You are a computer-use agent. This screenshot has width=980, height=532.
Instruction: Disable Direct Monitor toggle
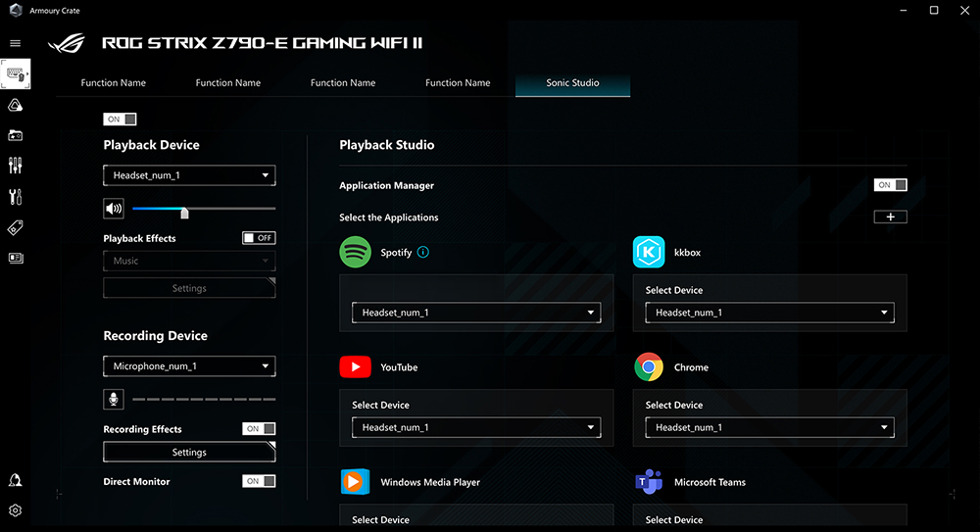pyautogui.click(x=259, y=481)
